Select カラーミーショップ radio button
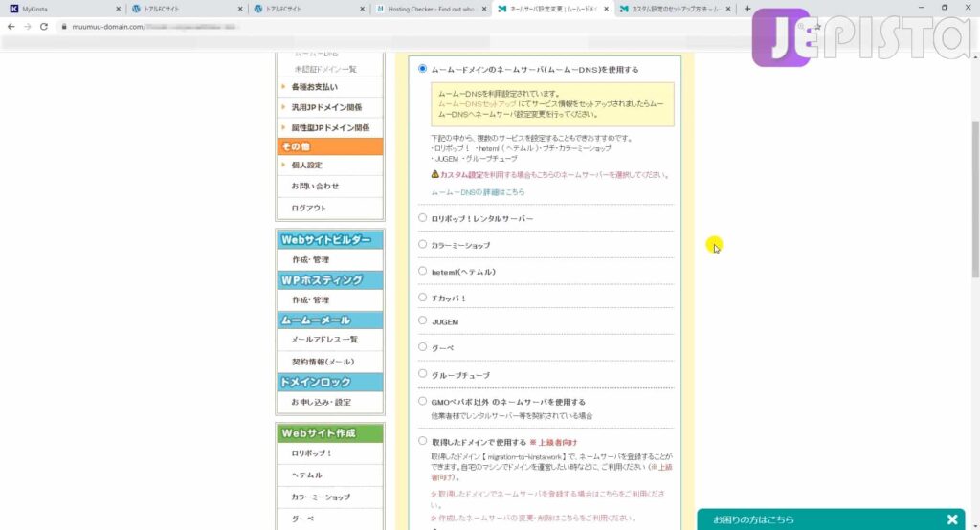The width and height of the screenshot is (980, 530). click(422, 244)
